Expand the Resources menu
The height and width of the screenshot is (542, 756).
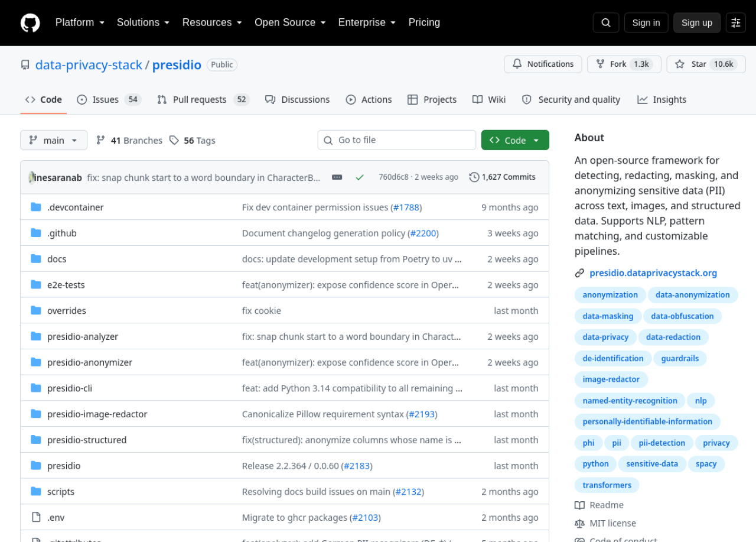point(212,22)
